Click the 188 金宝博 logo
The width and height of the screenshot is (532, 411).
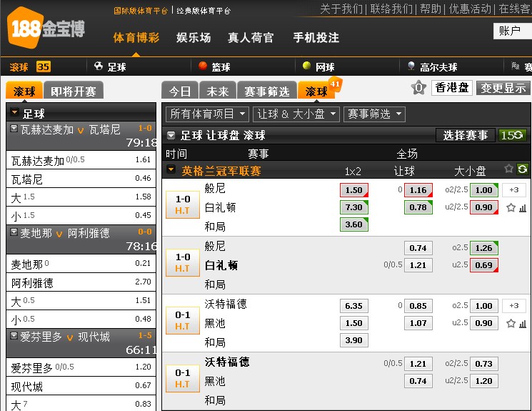pyautogui.click(x=46, y=29)
